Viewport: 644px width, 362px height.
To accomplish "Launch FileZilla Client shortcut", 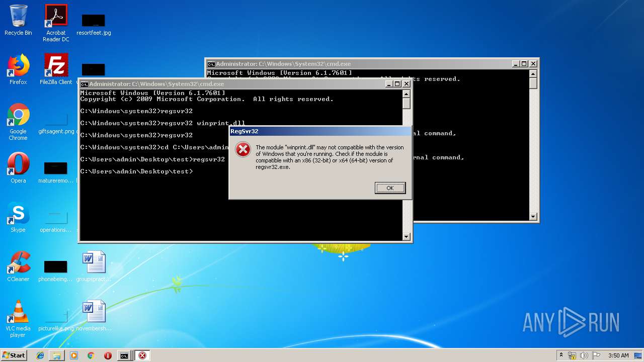I will 56,69.
